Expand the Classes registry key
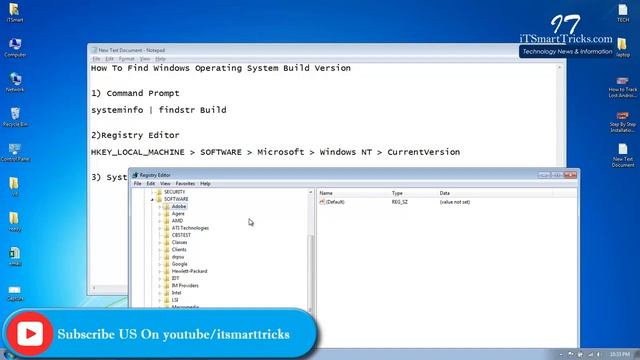Screen dimensions: 640x360 [160, 242]
